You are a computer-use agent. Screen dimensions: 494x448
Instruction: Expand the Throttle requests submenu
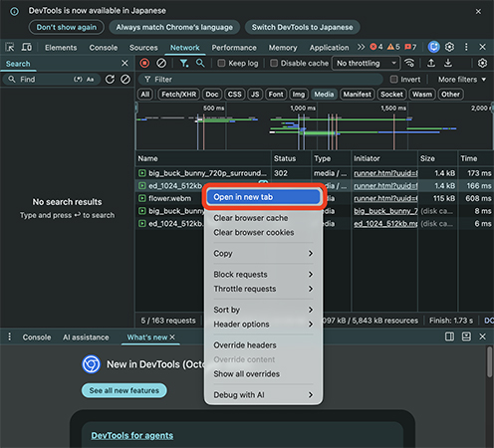point(263,289)
